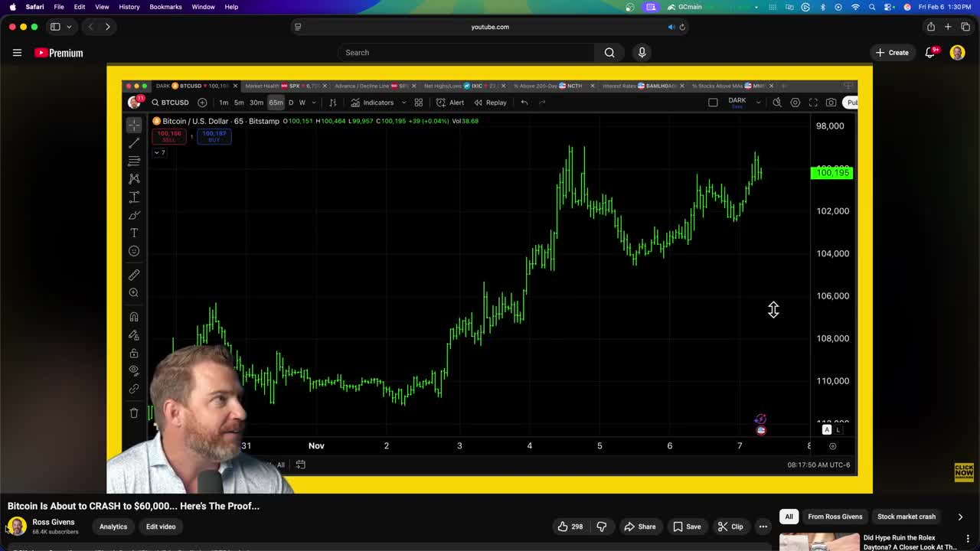Expand the timeframe interval dropdown arrow
This screenshot has width=980, height=551.
pyautogui.click(x=313, y=102)
